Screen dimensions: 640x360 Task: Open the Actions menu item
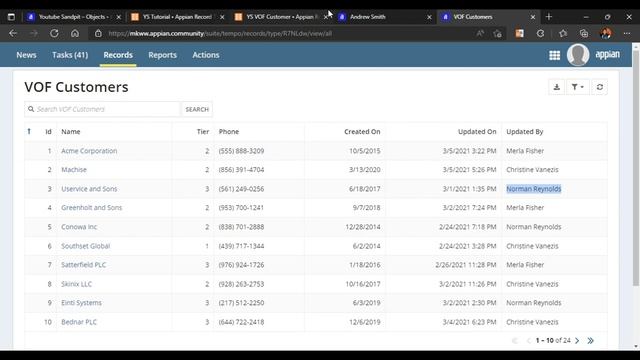coord(206,55)
